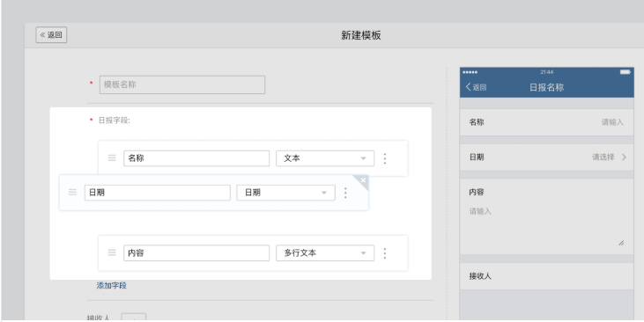Click the 返回 button at top left
Screen dimensions: 644x322
(x=51, y=35)
